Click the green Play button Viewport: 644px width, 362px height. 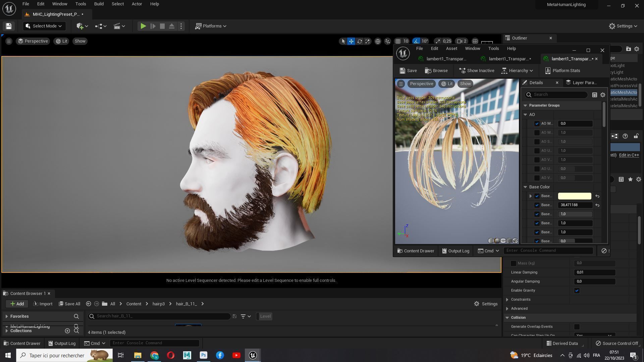pos(143,26)
